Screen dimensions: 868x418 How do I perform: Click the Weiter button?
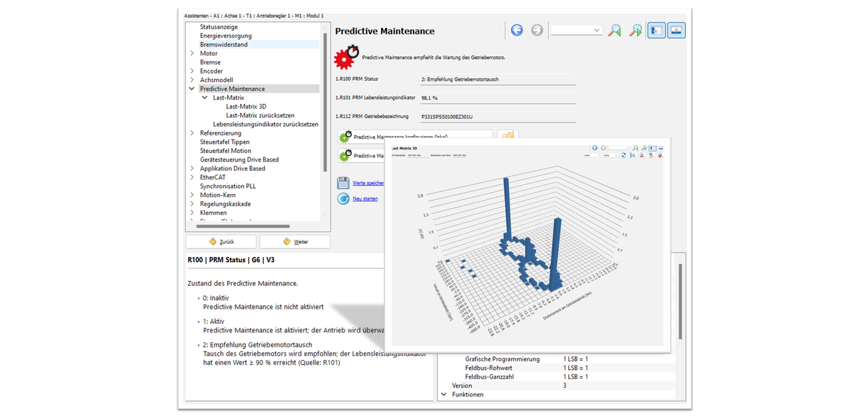295,242
